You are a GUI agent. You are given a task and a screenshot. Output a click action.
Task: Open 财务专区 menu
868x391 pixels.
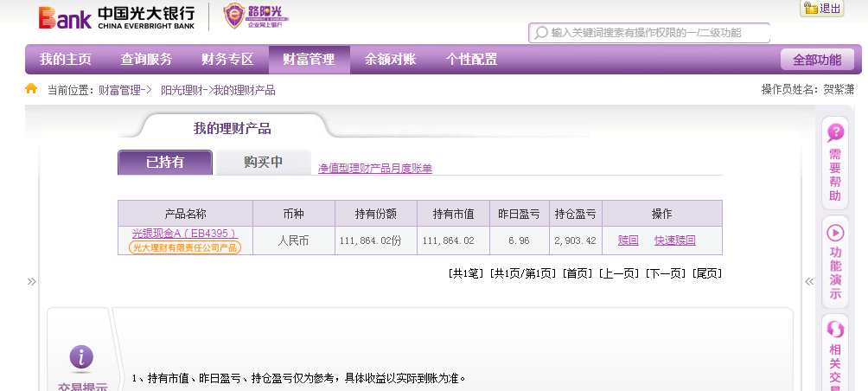[227, 60]
